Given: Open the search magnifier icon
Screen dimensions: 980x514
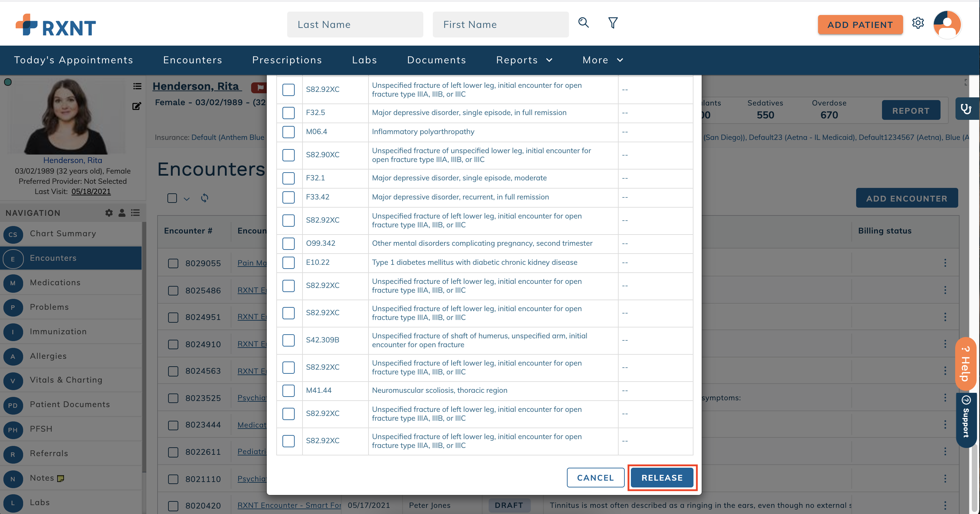Looking at the screenshot, I should click(x=583, y=23).
